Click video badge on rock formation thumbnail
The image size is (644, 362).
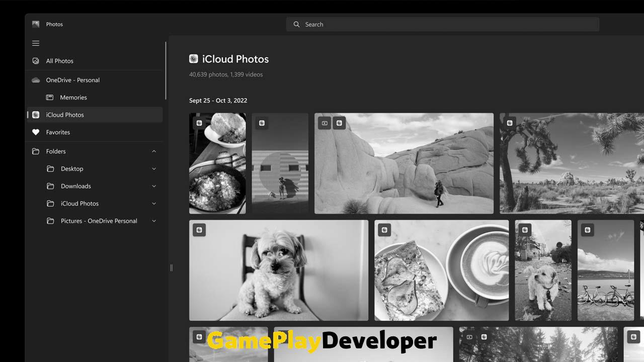pyautogui.click(x=325, y=123)
